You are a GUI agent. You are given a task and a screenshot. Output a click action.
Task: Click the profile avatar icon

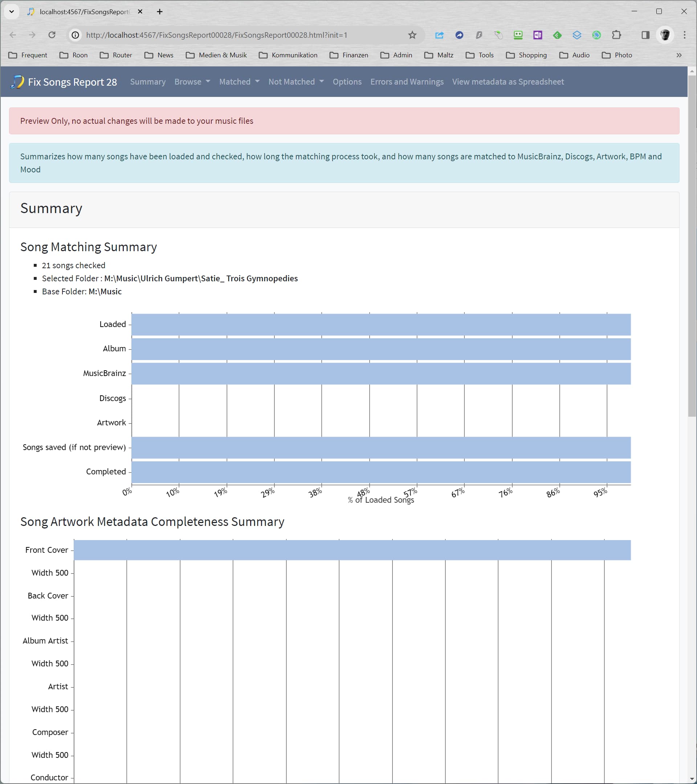pos(665,35)
